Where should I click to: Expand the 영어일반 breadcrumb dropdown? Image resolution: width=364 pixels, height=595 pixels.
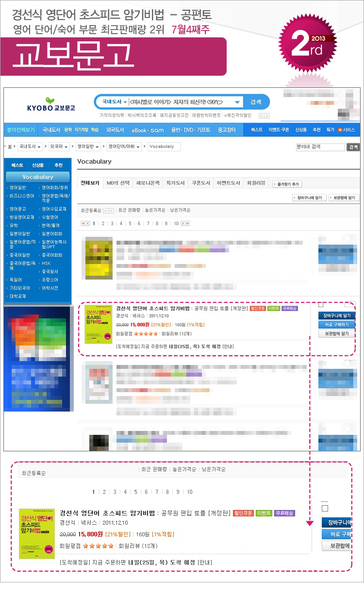click(89, 146)
